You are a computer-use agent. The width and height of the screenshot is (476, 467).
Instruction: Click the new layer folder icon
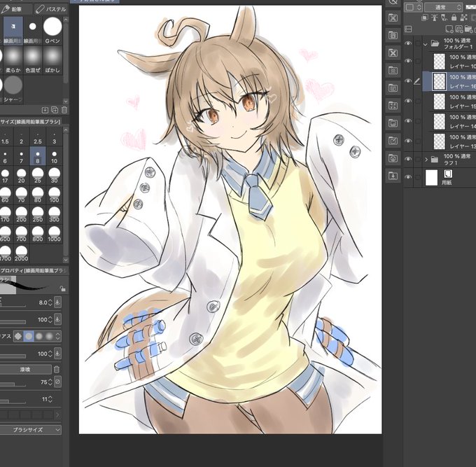[x=468, y=29]
